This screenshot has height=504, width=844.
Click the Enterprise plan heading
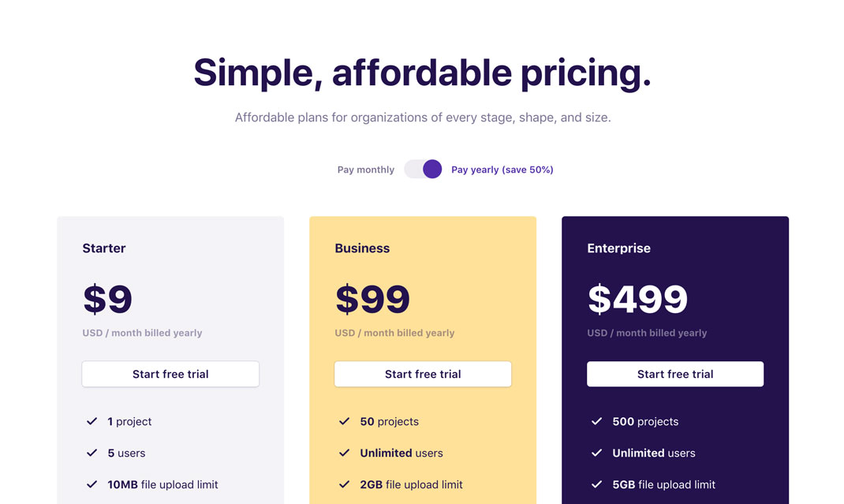coord(619,248)
